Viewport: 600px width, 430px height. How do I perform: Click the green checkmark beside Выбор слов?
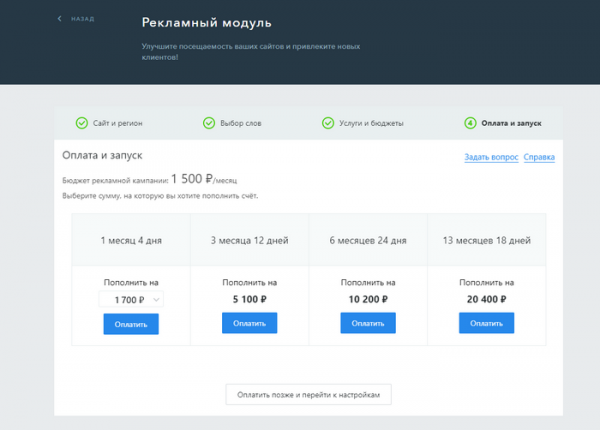[x=209, y=123]
